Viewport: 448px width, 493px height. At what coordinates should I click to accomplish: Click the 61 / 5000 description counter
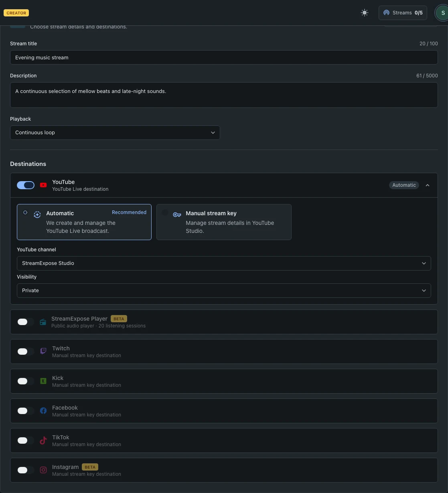427,76
